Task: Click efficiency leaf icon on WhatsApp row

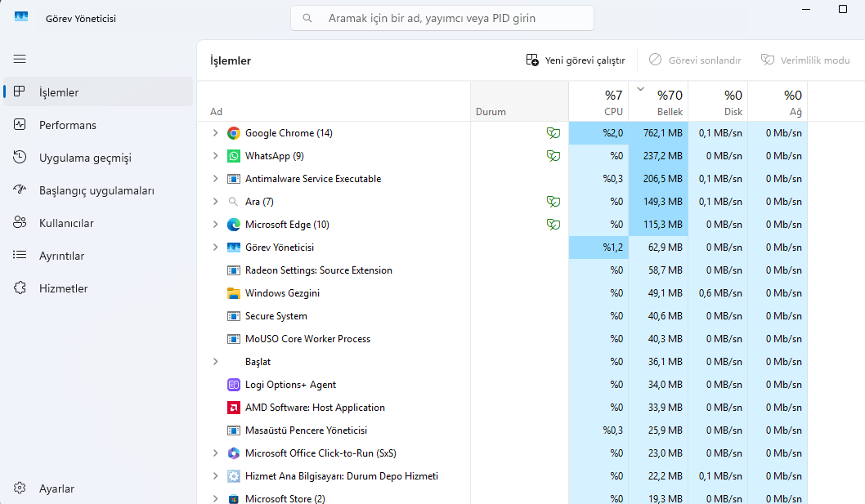Action: pos(554,156)
